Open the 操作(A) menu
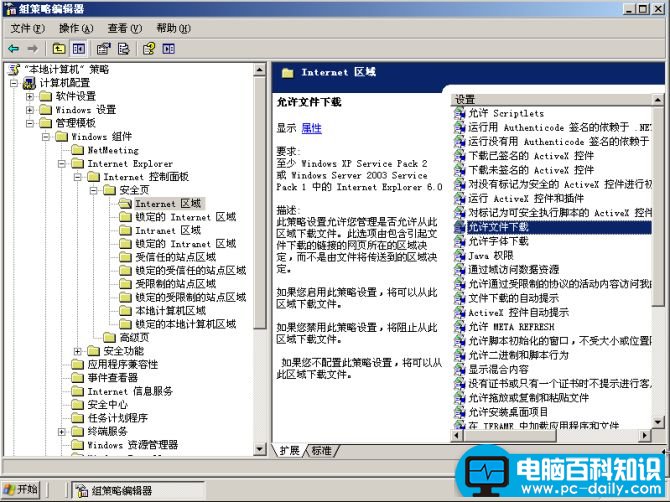This screenshot has height=502, width=670. pos(76,28)
